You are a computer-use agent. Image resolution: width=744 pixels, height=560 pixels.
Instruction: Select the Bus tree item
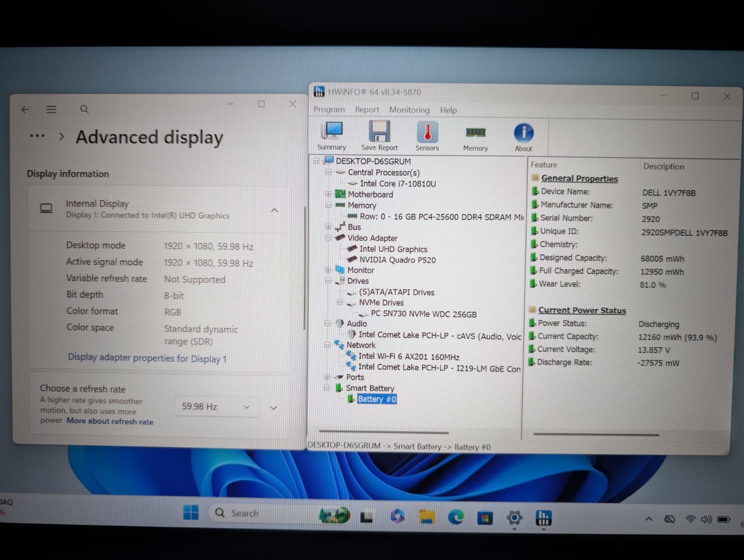pyautogui.click(x=354, y=227)
